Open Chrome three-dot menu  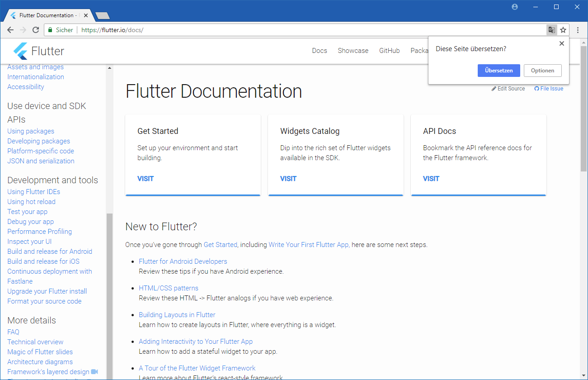coord(578,30)
